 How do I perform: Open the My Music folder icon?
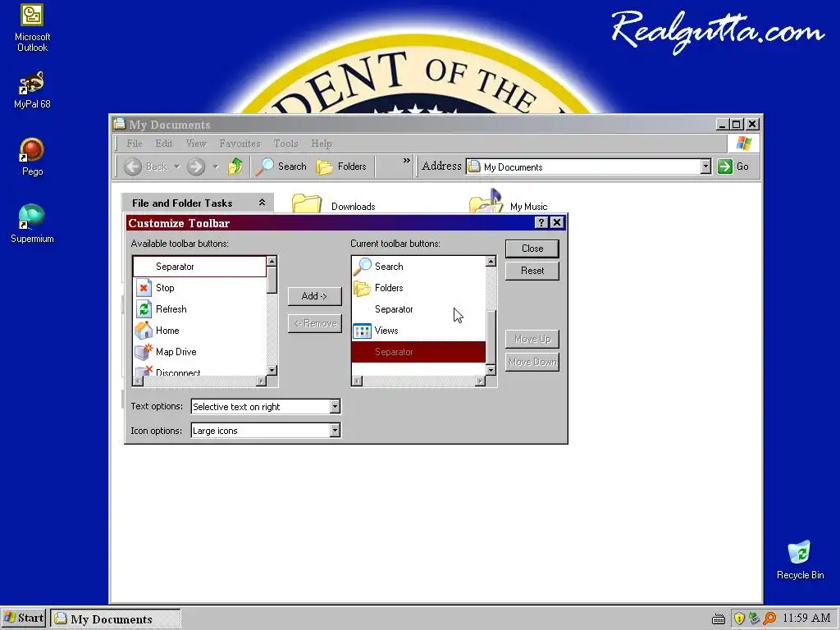point(486,202)
